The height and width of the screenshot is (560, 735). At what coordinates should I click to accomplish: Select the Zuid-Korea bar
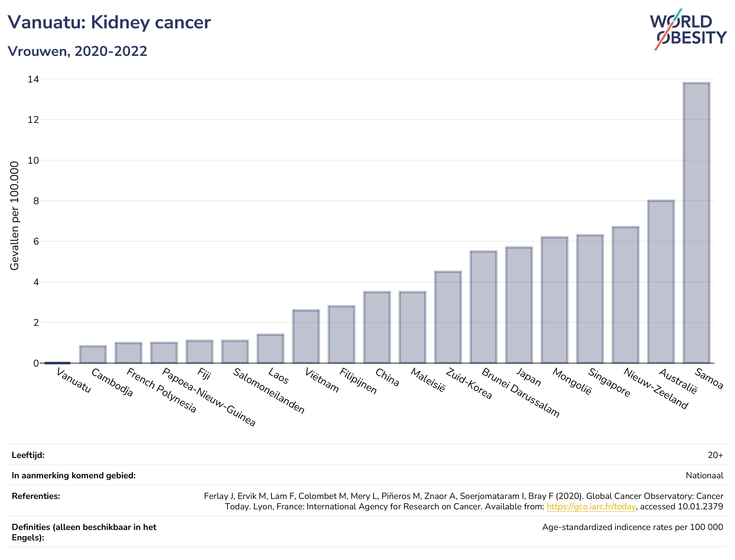click(x=448, y=317)
